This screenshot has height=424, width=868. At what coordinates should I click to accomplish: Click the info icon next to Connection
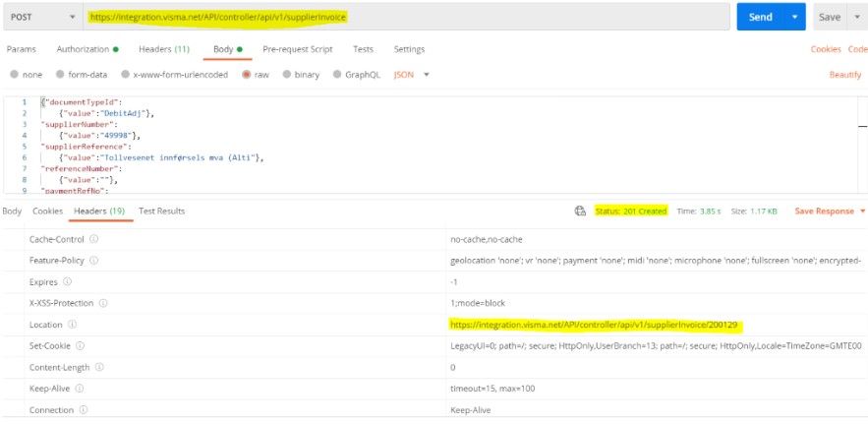pyautogui.click(x=83, y=409)
